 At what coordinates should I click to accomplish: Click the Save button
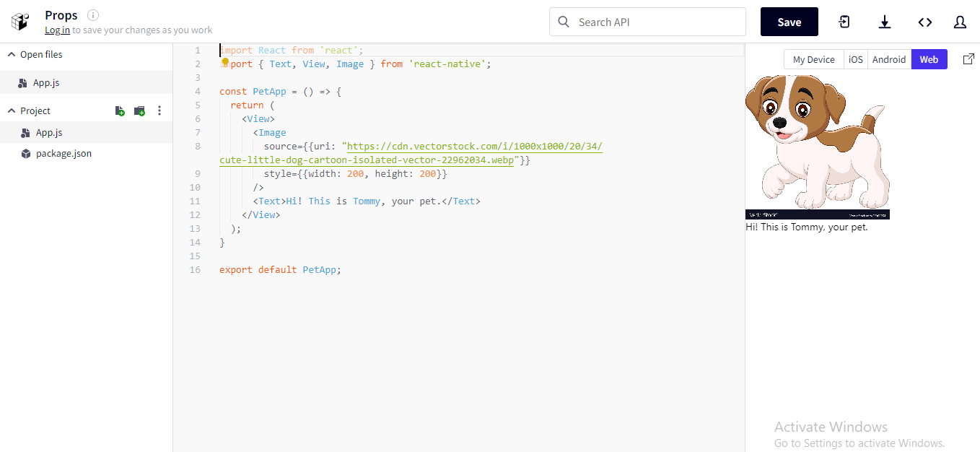point(789,22)
